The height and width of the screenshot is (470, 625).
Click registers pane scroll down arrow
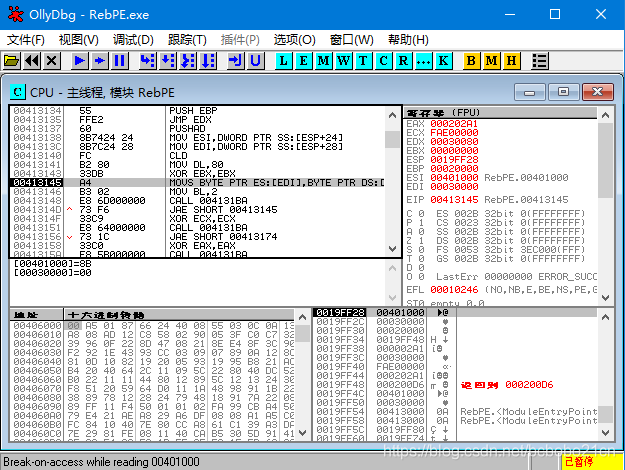point(605,297)
